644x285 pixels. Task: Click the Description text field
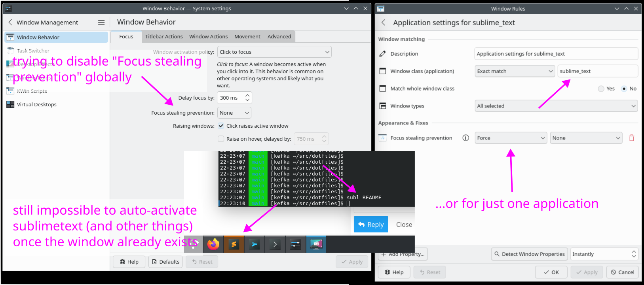556,54
